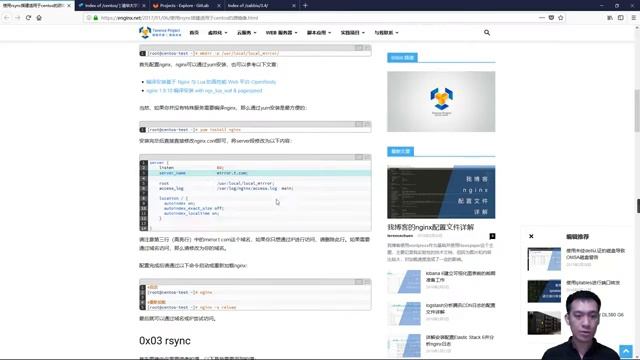Close the 'Index of /centos/' tab

pyautogui.click(x=144, y=6)
